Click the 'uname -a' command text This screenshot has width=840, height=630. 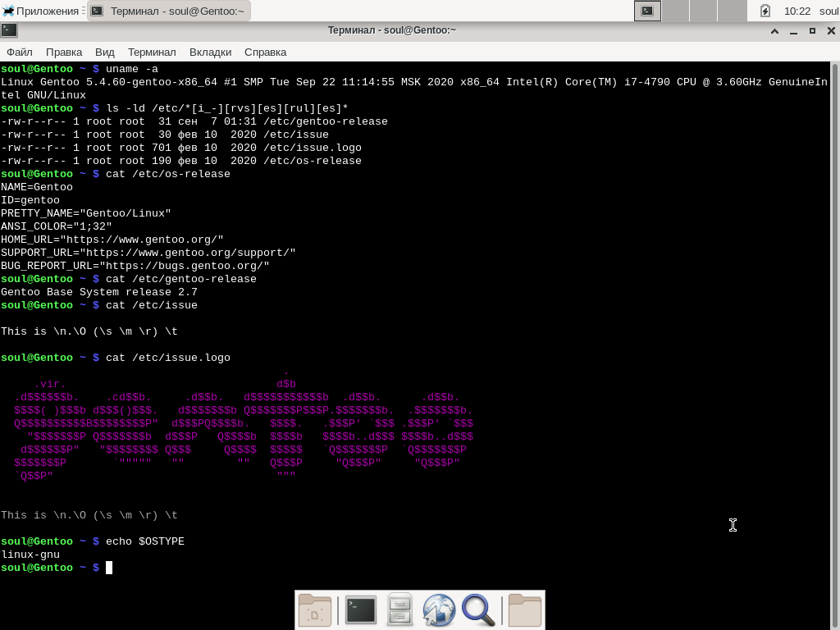coord(132,69)
